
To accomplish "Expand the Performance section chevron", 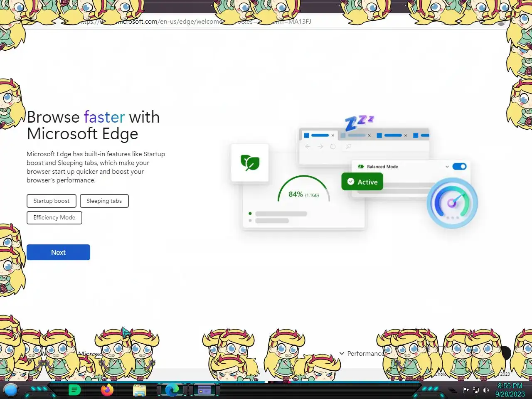I will 342,353.
